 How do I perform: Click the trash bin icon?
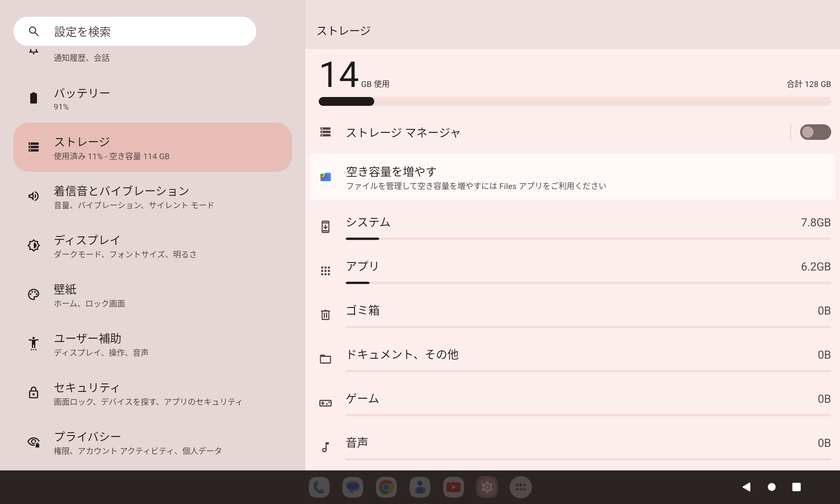pos(325,315)
